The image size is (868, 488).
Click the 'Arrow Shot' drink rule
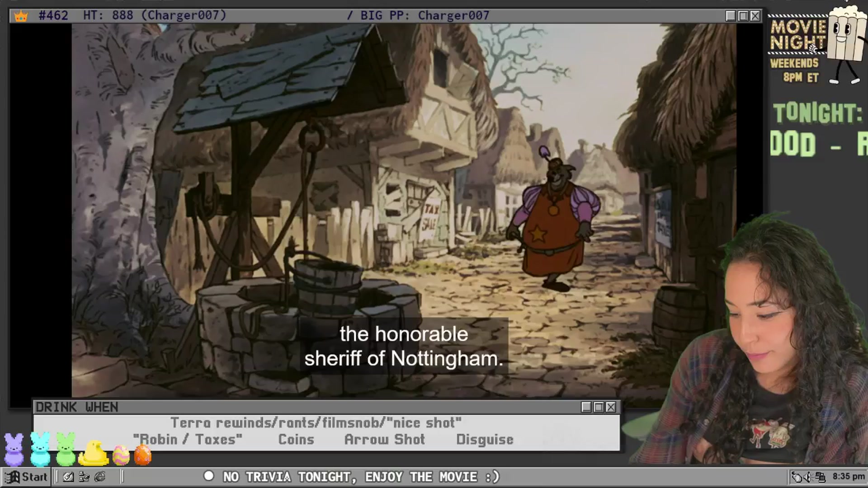[385, 439]
